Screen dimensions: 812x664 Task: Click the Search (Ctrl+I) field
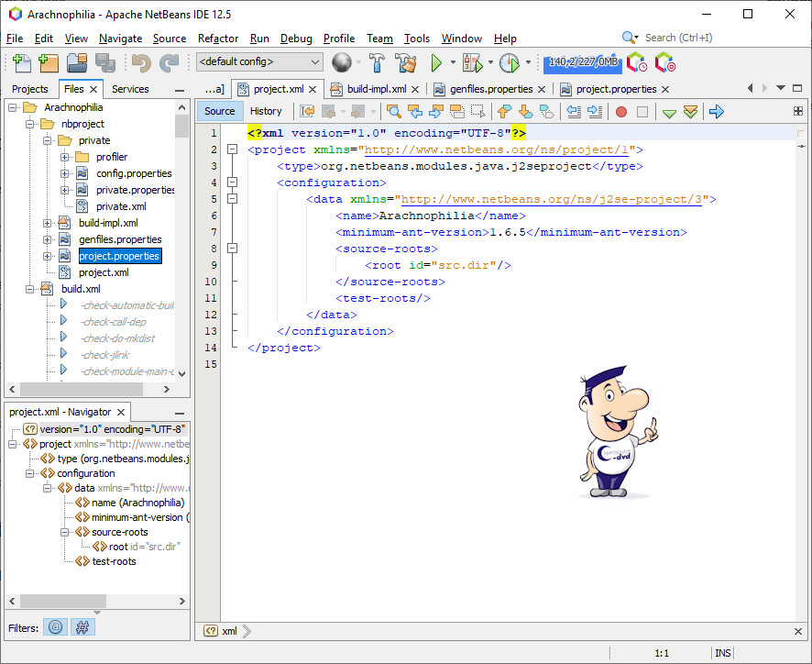pyautogui.click(x=678, y=38)
